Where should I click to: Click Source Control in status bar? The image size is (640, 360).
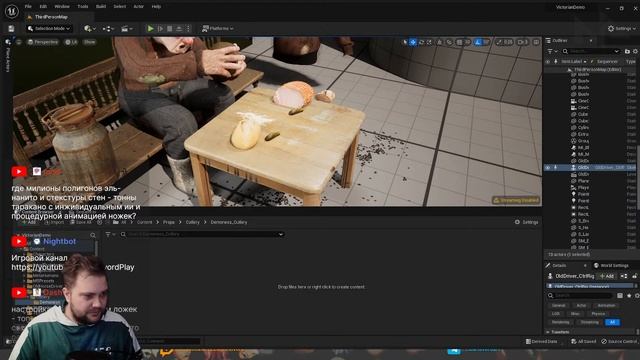coord(619,342)
